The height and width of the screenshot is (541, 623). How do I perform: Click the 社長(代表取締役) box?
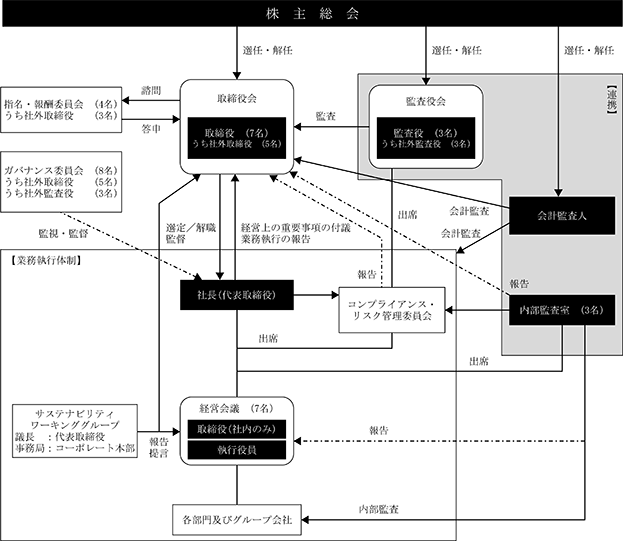click(237, 295)
